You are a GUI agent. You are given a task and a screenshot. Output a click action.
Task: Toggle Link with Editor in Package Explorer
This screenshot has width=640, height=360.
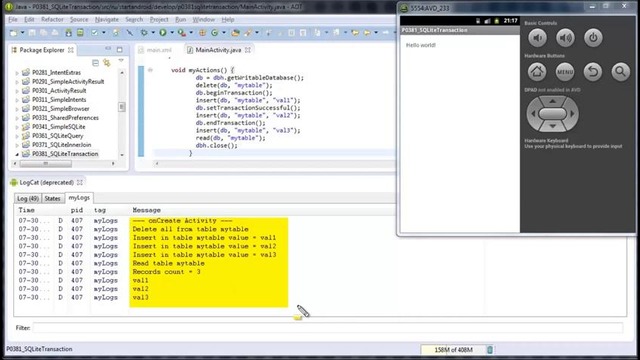(x=107, y=63)
